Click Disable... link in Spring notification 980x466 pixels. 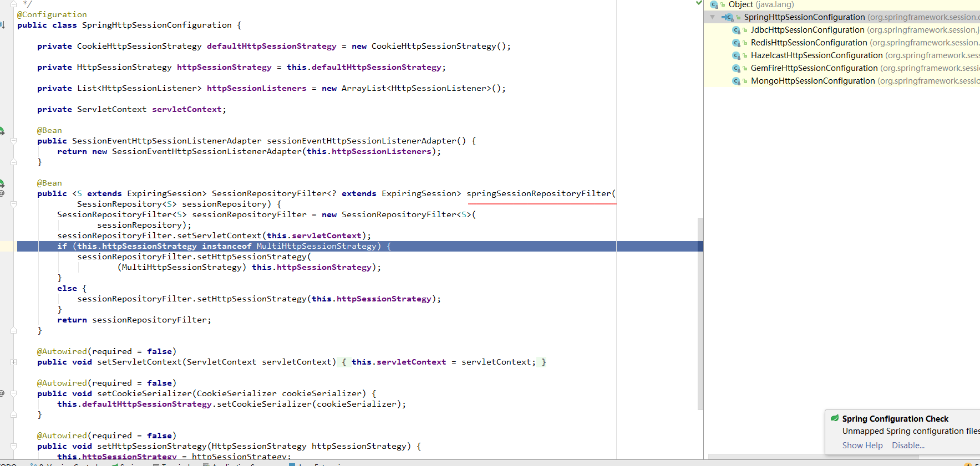pos(908,445)
